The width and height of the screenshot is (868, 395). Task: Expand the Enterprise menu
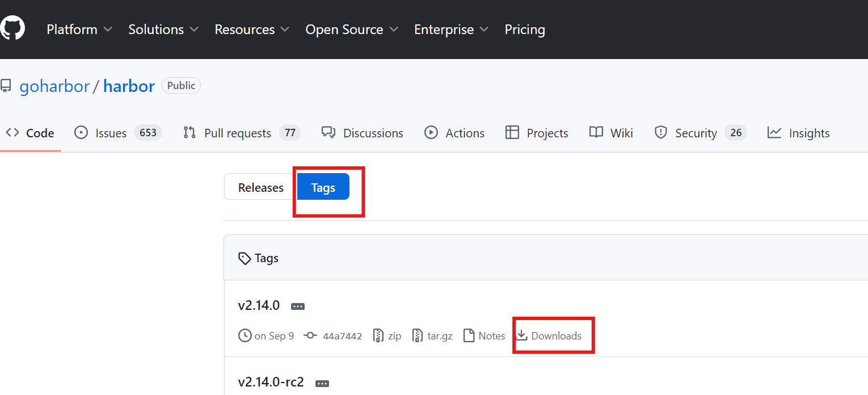click(452, 30)
